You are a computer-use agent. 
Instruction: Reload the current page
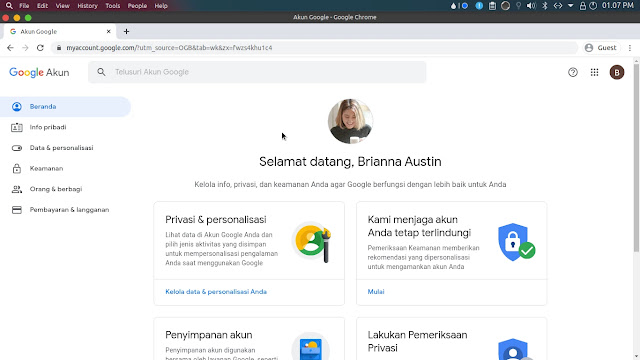click(x=40, y=48)
